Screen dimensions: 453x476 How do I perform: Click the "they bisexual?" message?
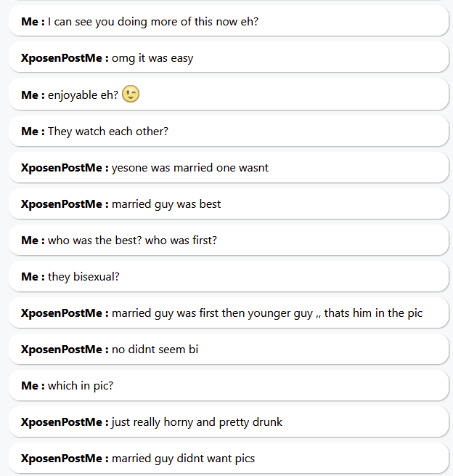click(83, 277)
